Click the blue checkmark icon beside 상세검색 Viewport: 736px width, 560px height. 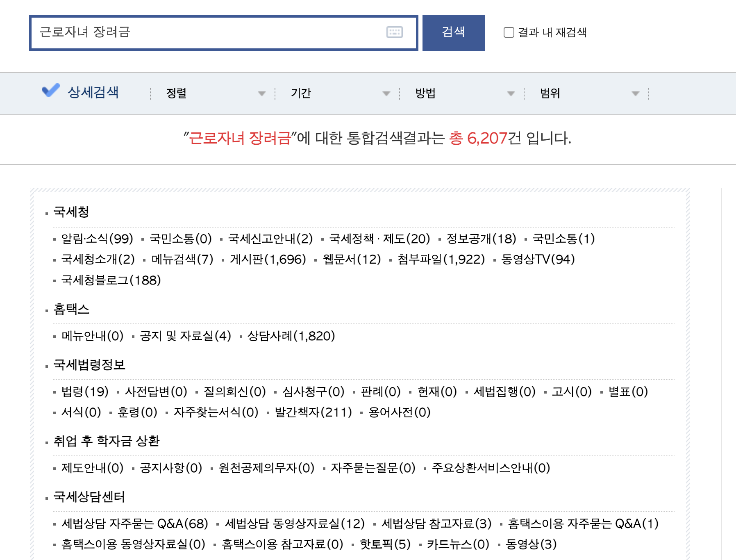click(51, 90)
